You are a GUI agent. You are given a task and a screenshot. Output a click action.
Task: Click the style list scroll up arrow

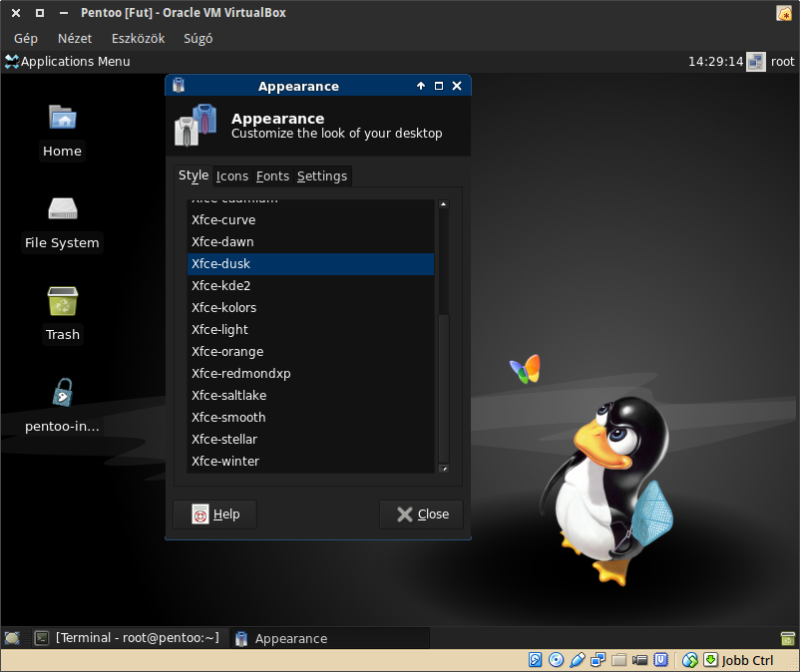(x=443, y=204)
